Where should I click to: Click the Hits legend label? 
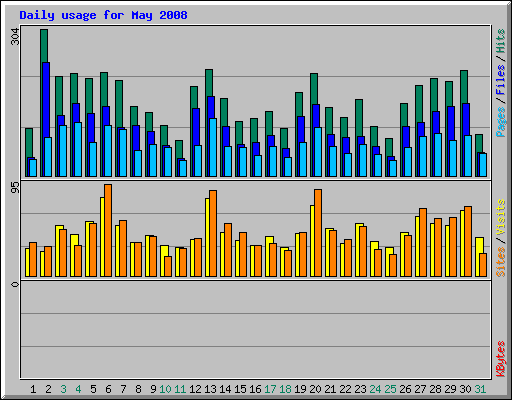click(500, 41)
